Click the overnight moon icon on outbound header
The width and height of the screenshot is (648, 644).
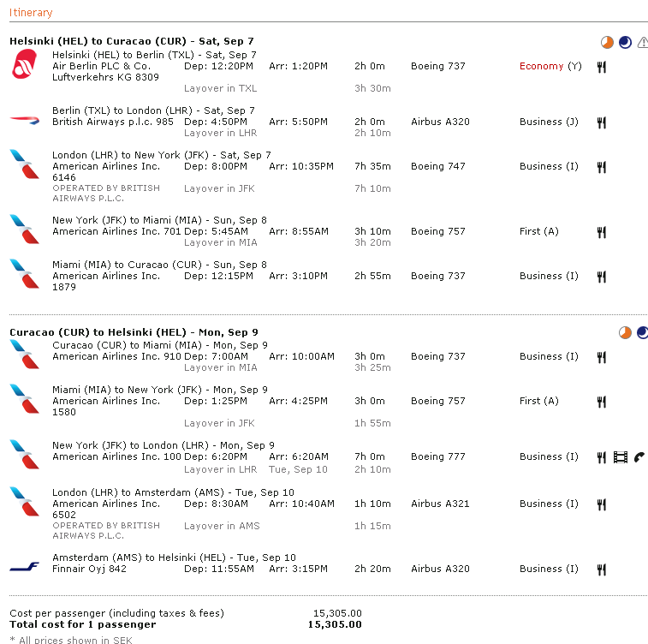[x=625, y=42]
